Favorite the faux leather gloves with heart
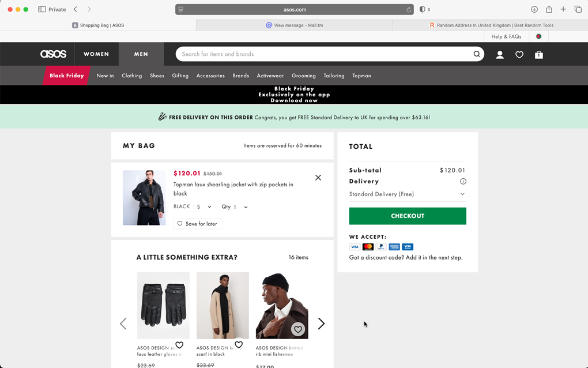Screen dimensions: 588x368 coord(179,344)
